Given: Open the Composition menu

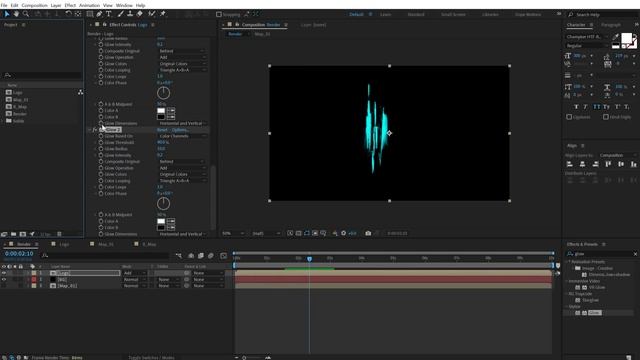Looking at the screenshot, I should [34, 5].
